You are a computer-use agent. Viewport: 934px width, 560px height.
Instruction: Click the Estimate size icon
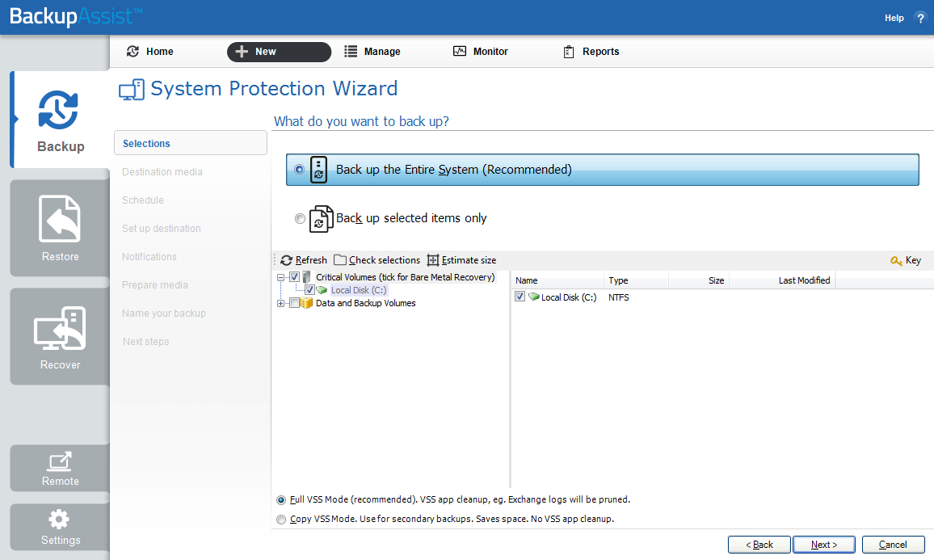coord(433,260)
